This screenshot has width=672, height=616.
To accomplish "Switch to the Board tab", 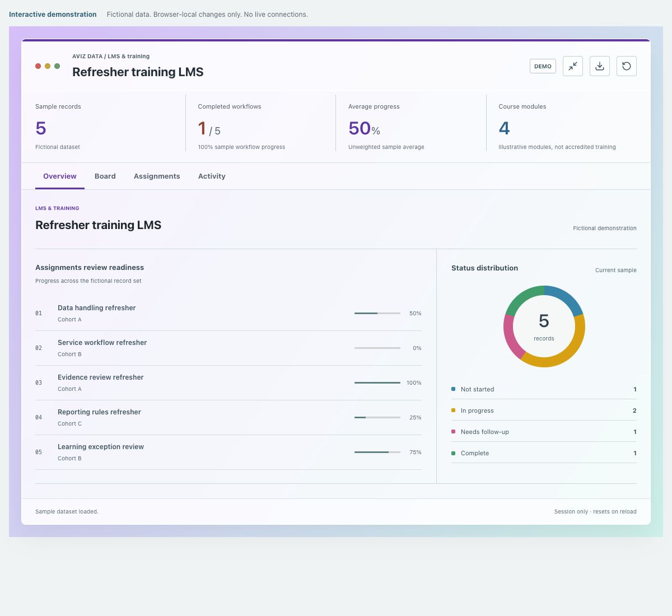I will [x=105, y=176].
